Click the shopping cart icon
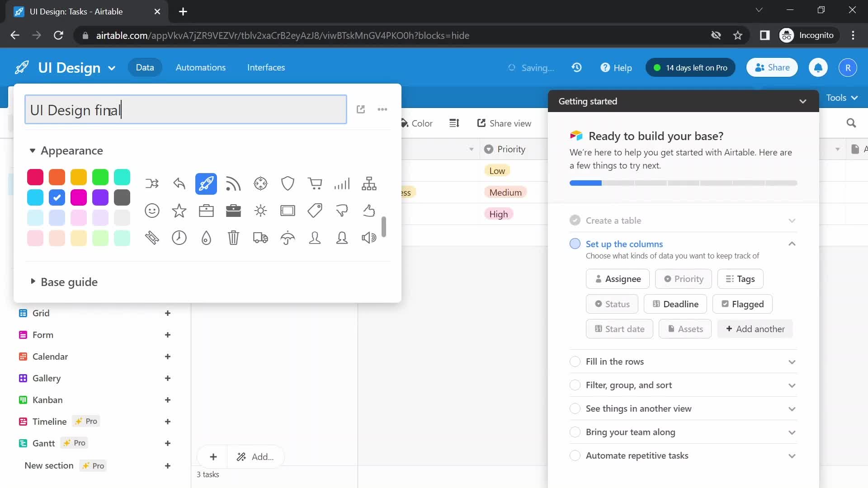868x488 pixels. coord(314,183)
